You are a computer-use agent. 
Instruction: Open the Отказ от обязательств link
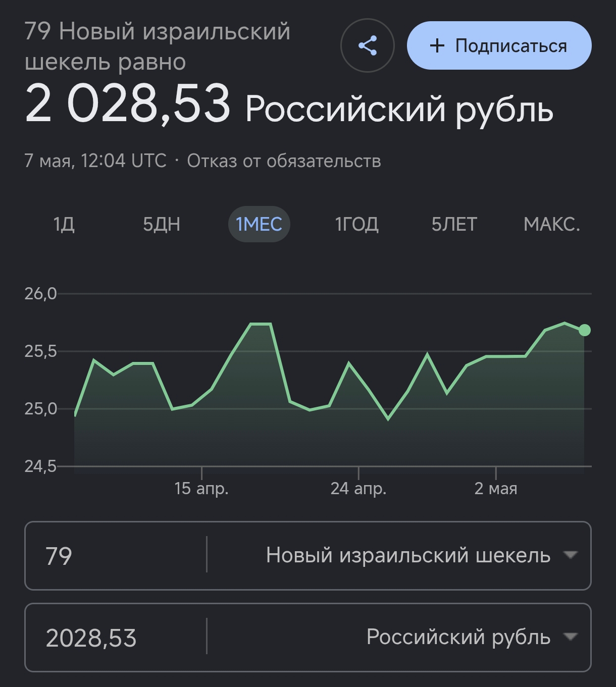point(284,161)
